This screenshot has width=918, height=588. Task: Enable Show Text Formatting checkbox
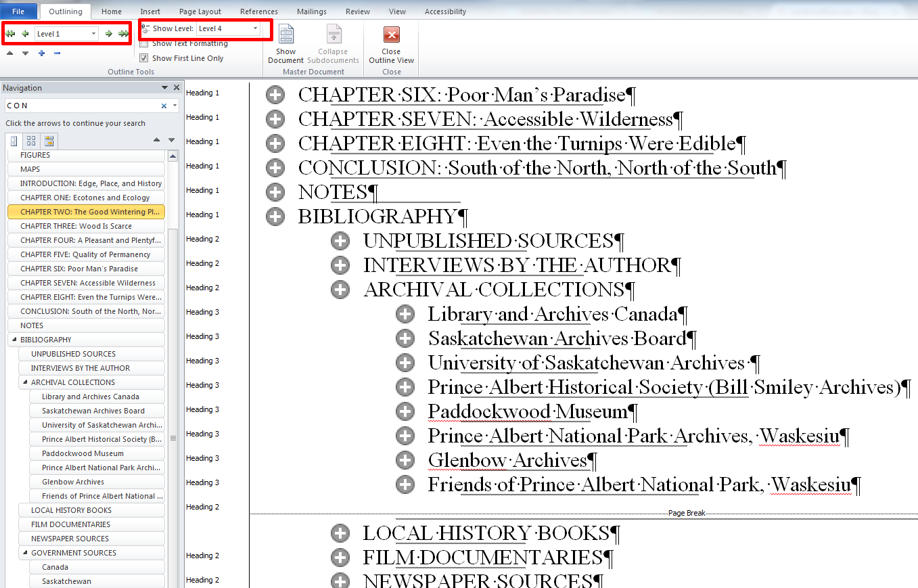(143, 44)
